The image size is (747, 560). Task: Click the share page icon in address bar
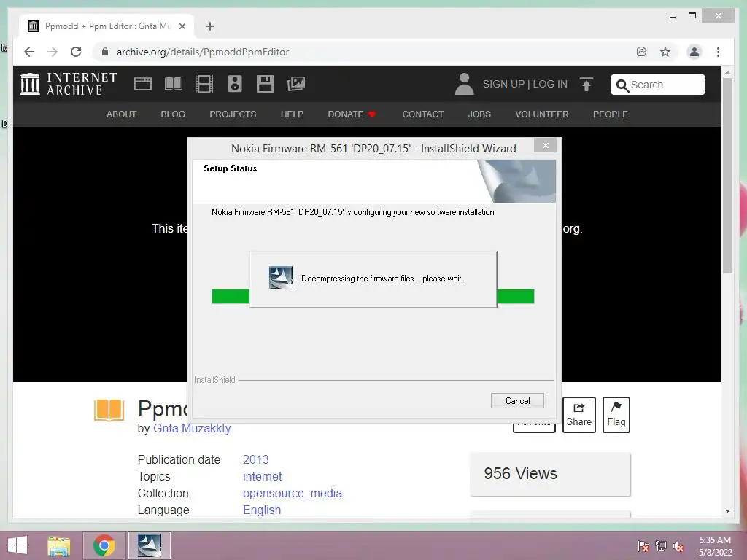tap(642, 52)
